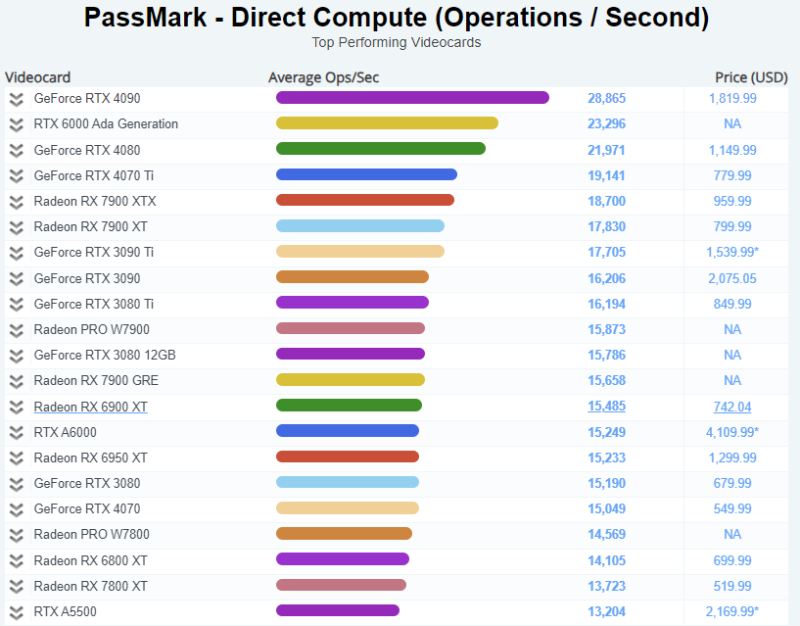The image size is (800, 626).
Task: Click the 23,296 ops/sec score value
Action: [x=607, y=124]
